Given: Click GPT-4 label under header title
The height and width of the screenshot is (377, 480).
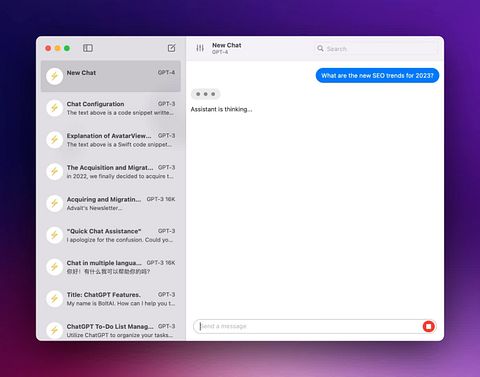Looking at the screenshot, I should (x=220, y=52).
